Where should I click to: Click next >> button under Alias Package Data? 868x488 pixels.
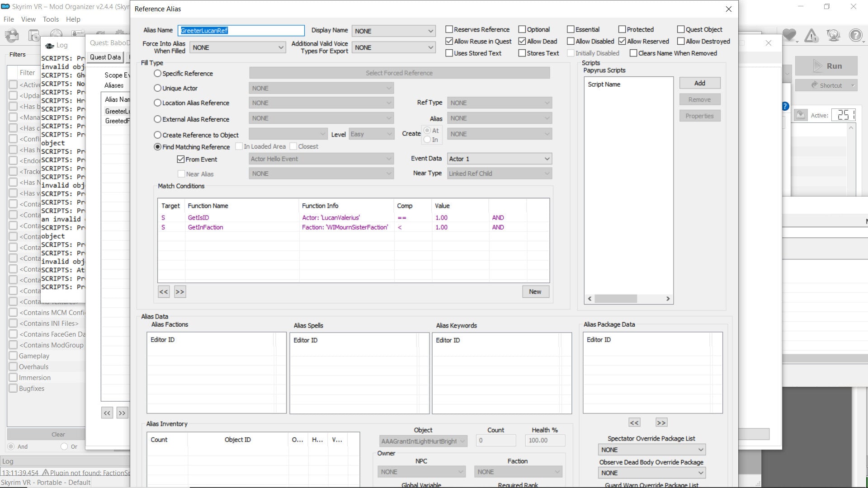pos(661,422)
